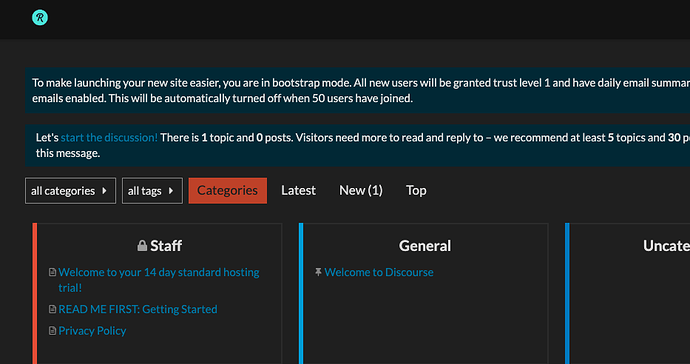Click the document icon beside Privacy Policy

[x=52, y=331]
